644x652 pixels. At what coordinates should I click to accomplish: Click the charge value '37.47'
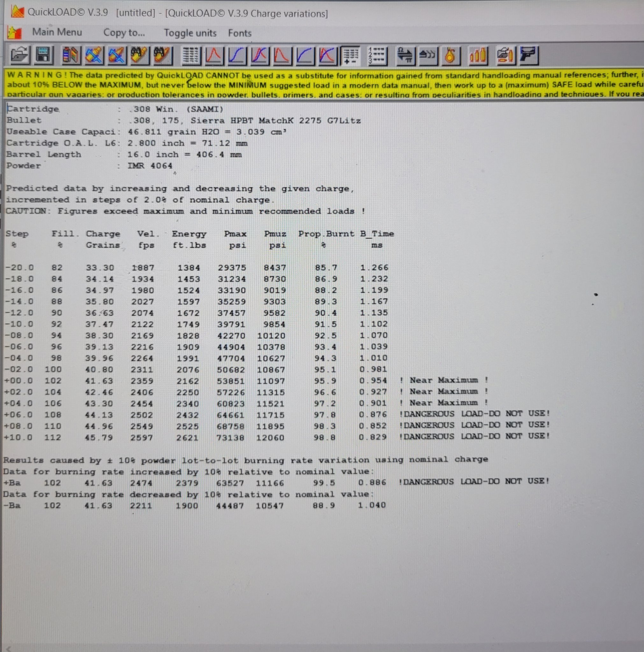click(100, 324)
